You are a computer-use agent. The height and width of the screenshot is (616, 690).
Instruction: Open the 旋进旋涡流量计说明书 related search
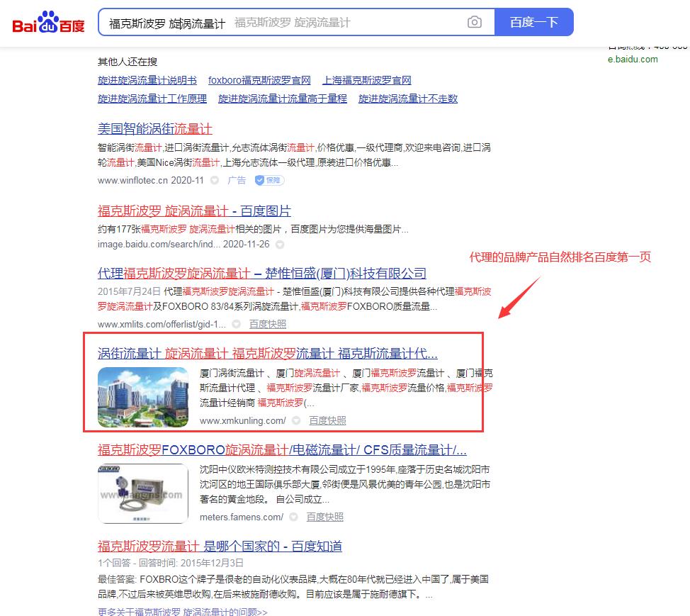147,80
